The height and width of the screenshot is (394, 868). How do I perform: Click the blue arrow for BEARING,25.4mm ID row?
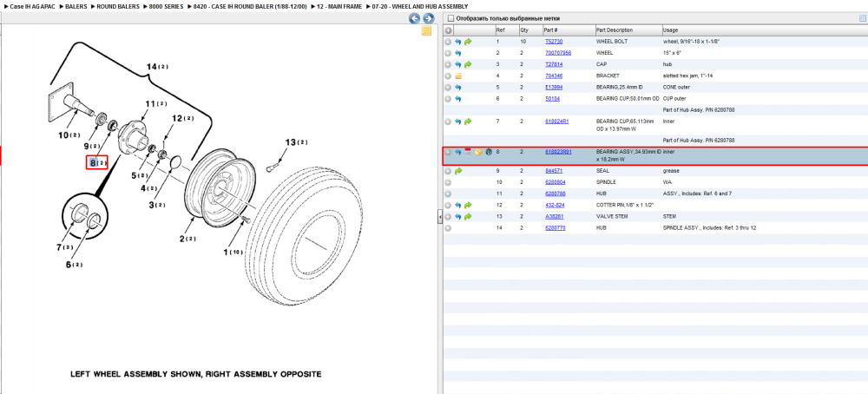click(x=458, y=87)
